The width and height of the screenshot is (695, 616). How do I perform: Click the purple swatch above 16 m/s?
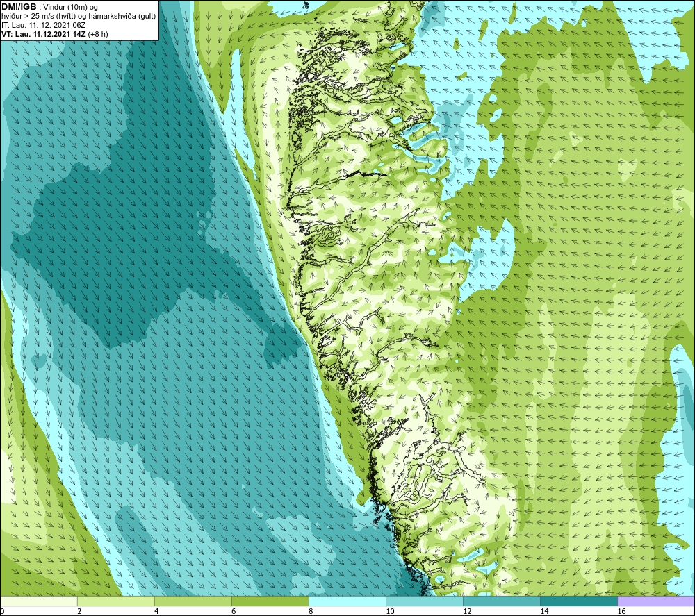[x=657, y=601]
